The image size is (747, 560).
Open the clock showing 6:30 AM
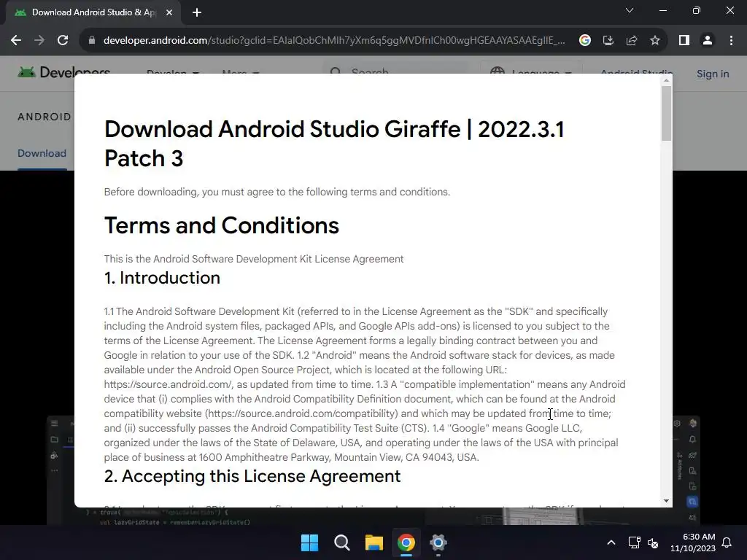693,542
